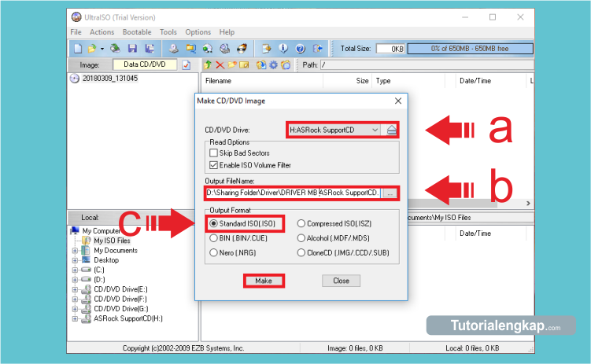Click the Save As toolbar icon
This screenshot has width=591, height=364.
point(150,48)
